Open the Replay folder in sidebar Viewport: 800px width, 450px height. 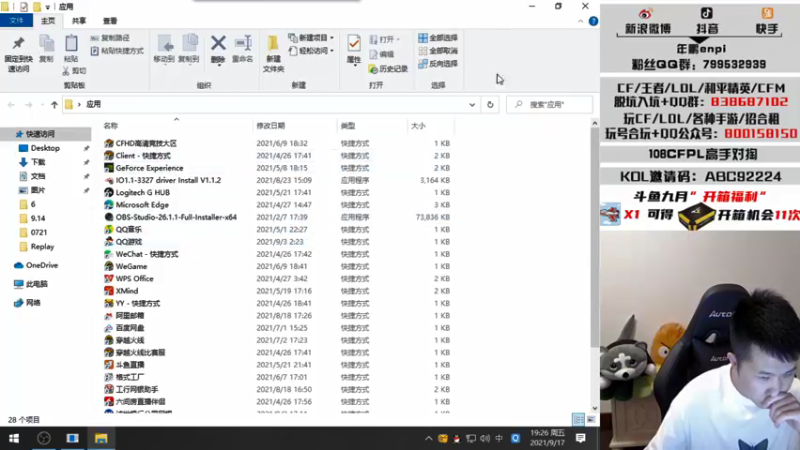[42, 246]
